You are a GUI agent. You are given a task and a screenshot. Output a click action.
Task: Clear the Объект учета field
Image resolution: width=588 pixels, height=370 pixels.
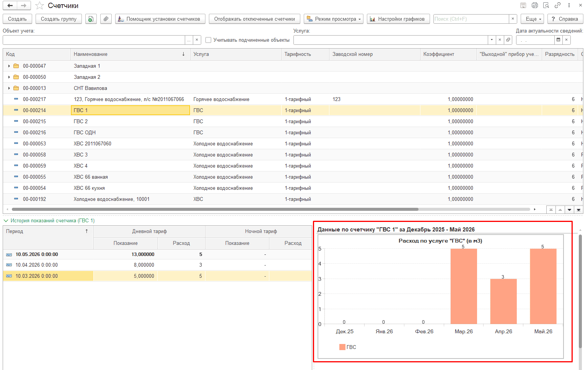click(x=197, y=40)
